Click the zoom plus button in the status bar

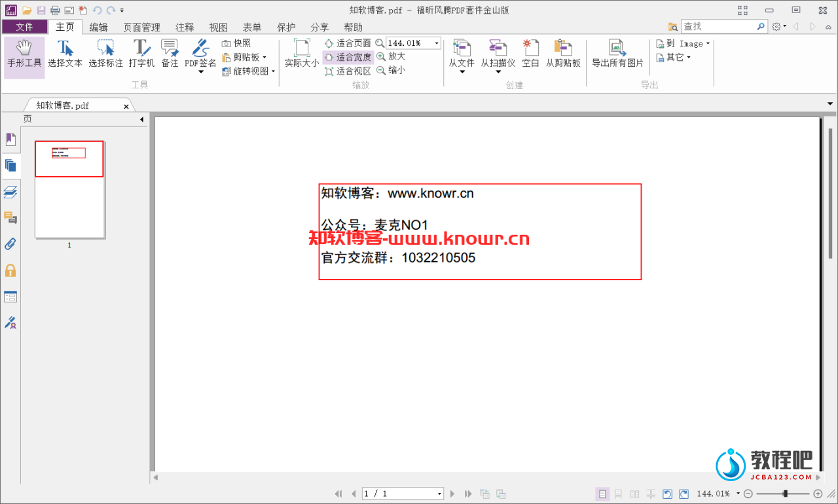[818, 494]
